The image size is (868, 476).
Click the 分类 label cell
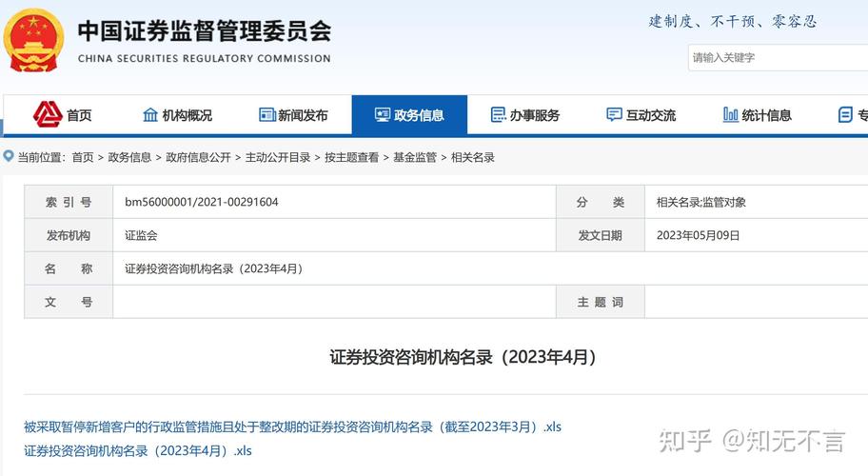[x=601, y=202]
